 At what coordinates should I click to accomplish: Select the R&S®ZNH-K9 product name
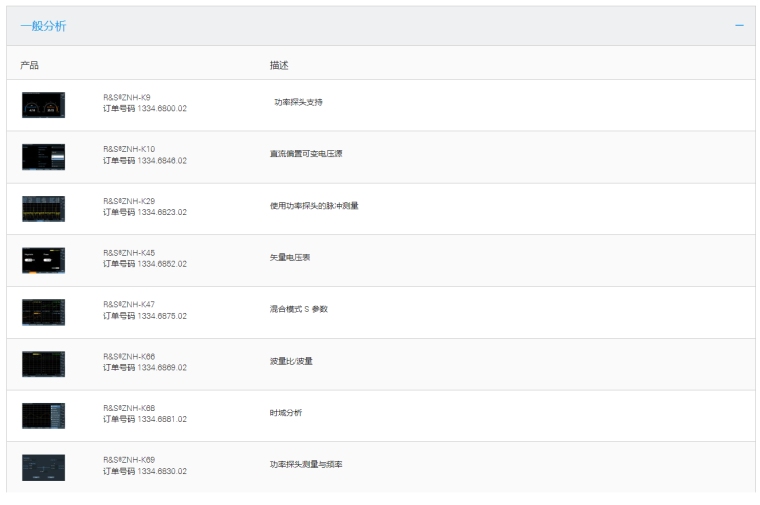pos(127,98)
